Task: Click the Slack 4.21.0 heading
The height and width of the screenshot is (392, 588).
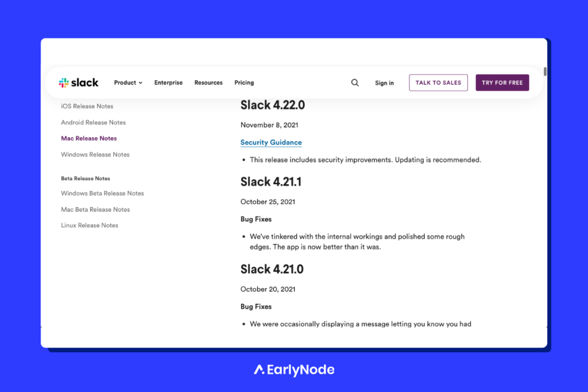Action: [x=272, y=269]
